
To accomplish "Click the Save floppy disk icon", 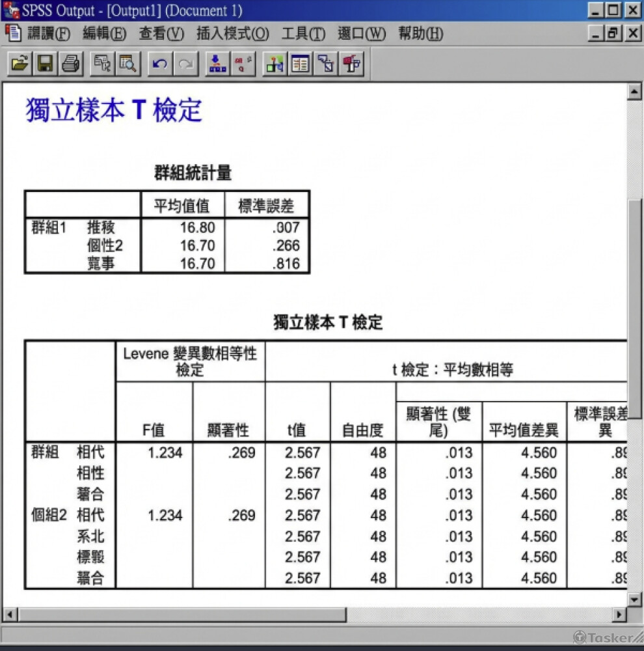I will [x=46, y=64].
